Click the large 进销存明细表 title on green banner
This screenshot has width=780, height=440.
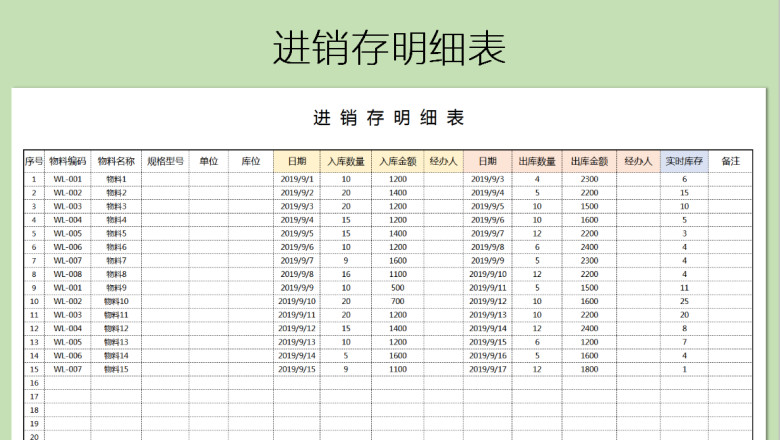pos(390,48)
